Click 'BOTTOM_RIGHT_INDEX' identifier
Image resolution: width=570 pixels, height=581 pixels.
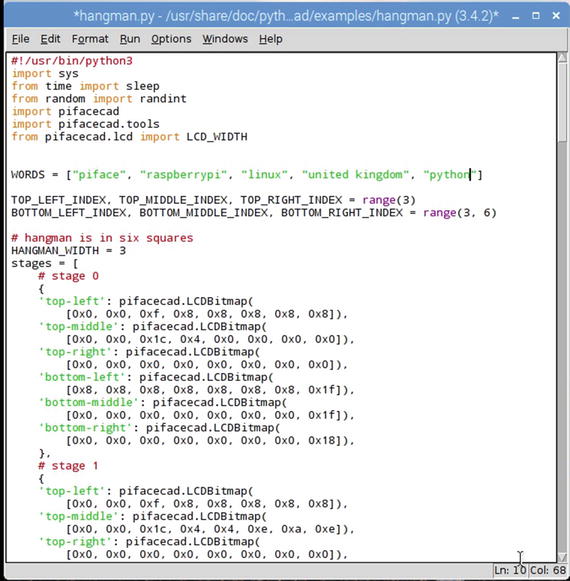pyautogui.click(x=342, y=213)
